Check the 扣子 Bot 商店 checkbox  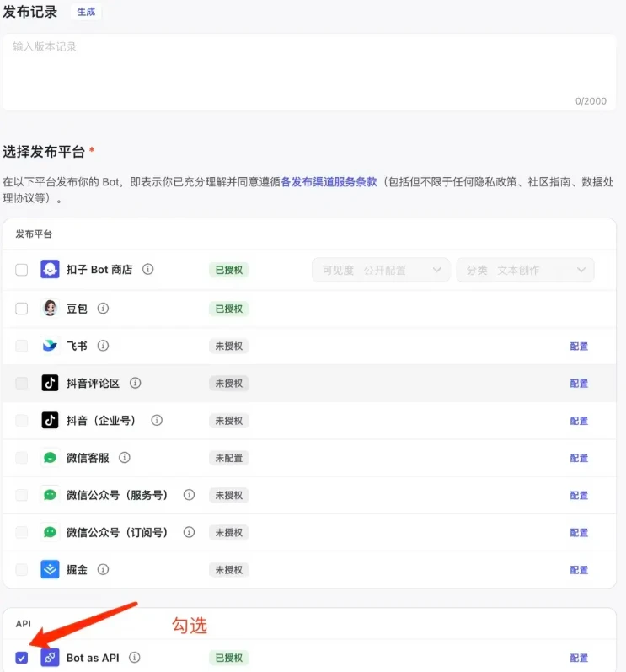[21, 270]
